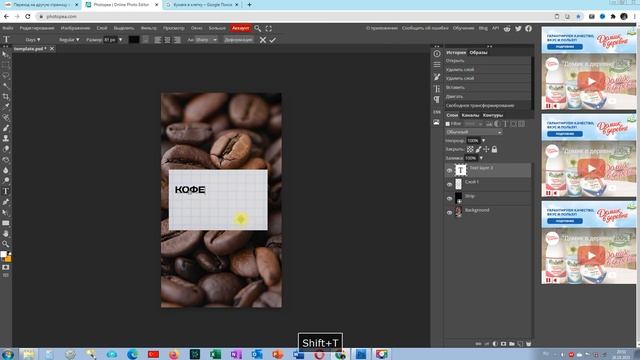Switch to the Каналы tab
This screenshot has width=640, height=360.
[x=470, y=116]
